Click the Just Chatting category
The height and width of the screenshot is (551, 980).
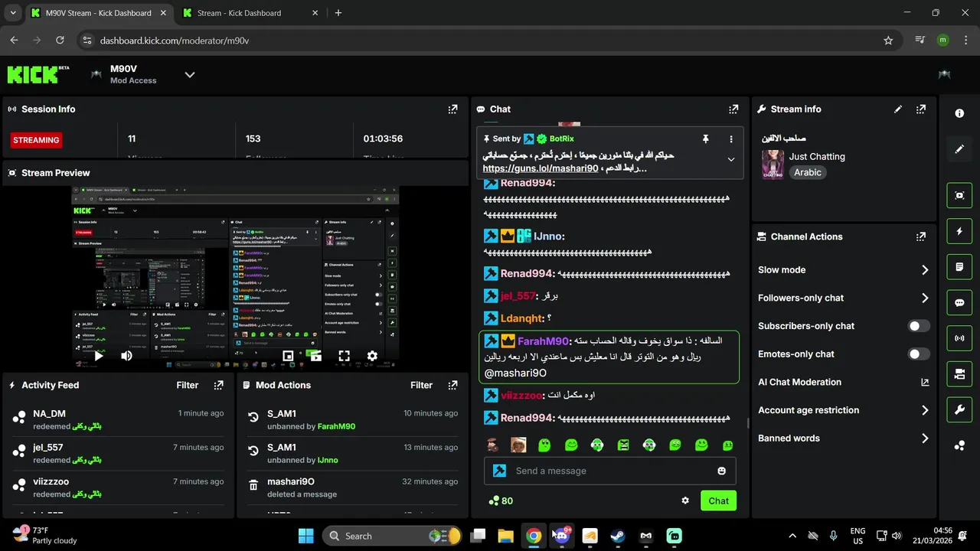817,156
